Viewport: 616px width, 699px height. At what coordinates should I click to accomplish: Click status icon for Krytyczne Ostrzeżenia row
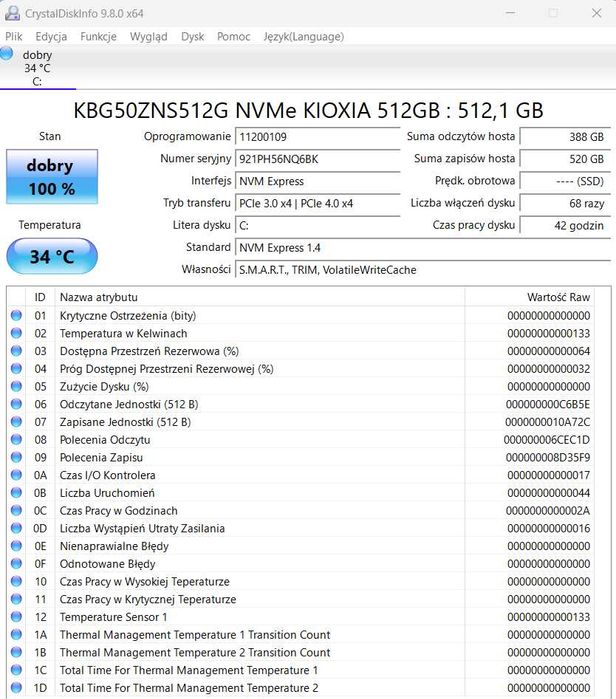(16, 316)
